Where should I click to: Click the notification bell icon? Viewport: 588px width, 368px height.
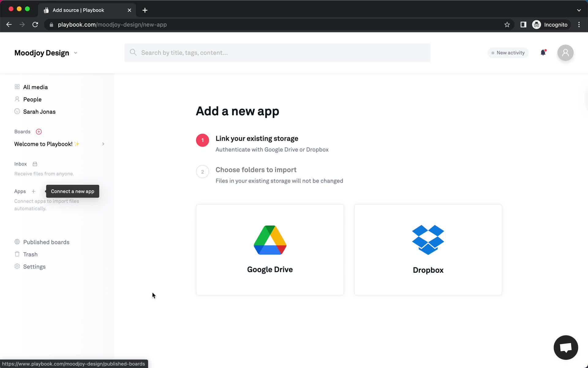[543, 52]
